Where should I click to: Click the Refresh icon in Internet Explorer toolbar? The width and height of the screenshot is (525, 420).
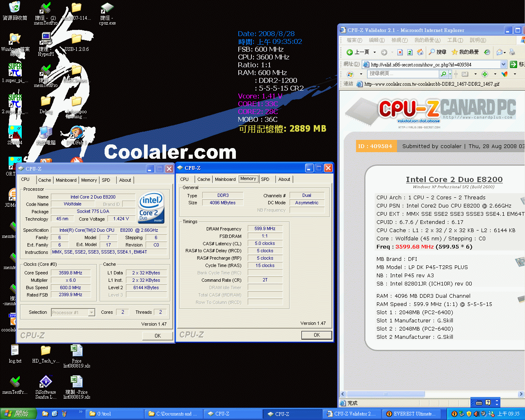(410, 52)
